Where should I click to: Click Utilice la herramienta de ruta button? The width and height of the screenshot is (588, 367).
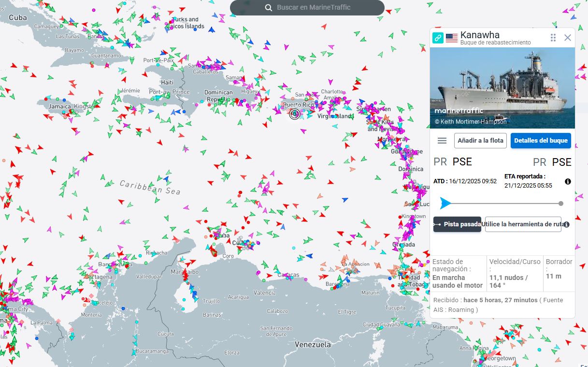click(523, 224)
